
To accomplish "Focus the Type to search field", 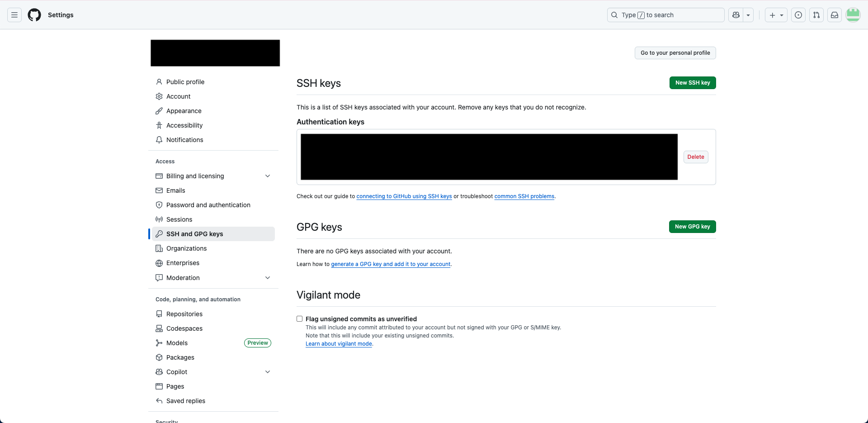I will tap(665, 15).
